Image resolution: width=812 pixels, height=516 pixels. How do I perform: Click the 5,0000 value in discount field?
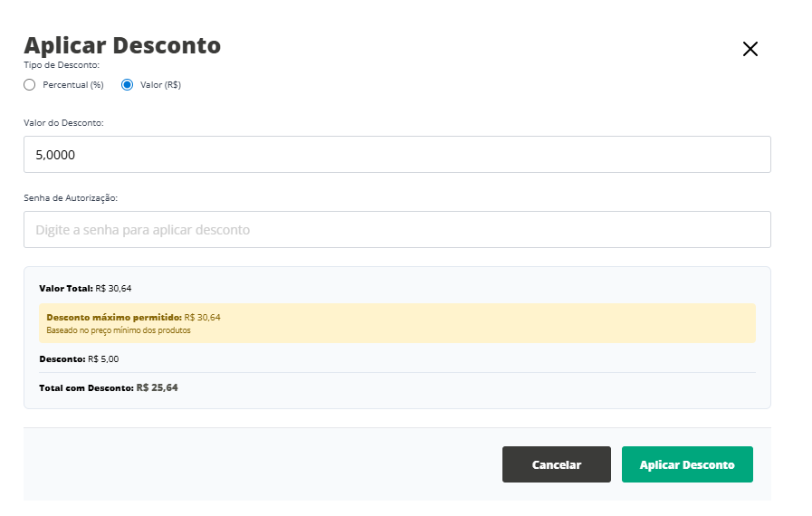55,155
